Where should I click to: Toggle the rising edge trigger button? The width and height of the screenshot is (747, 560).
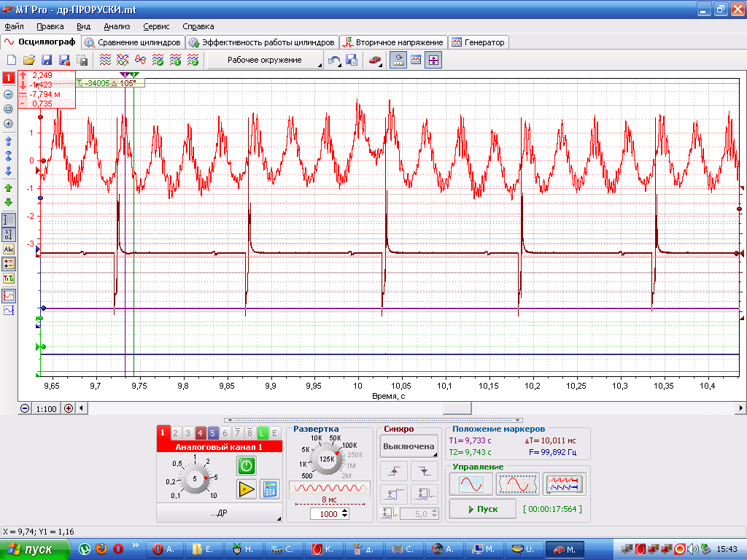(393, 472)
